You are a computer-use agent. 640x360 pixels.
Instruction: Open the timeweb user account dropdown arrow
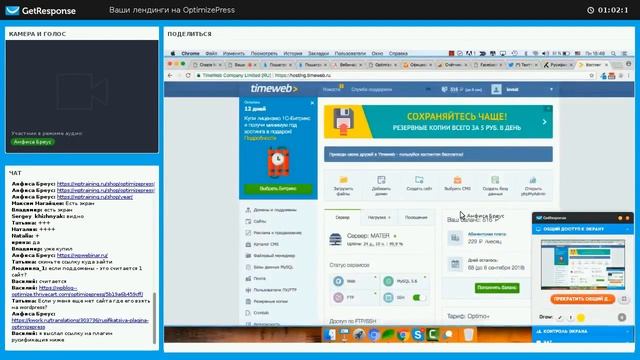tap(551, 89)
